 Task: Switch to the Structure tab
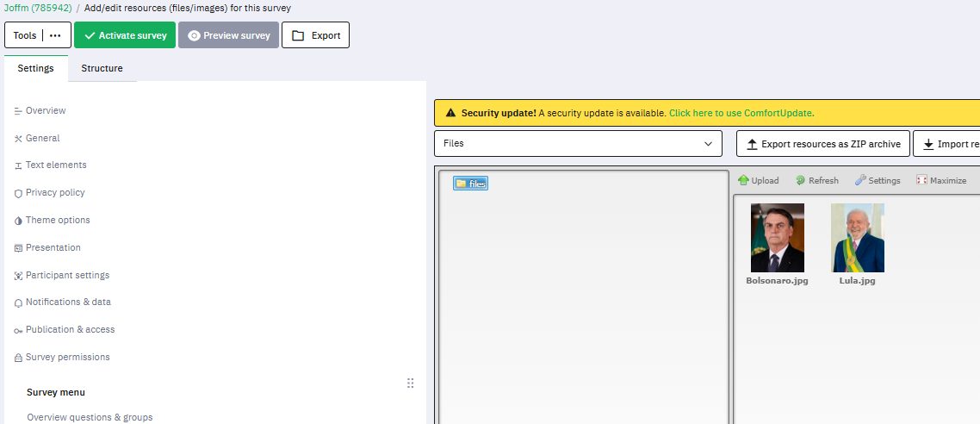coord(102,68)
